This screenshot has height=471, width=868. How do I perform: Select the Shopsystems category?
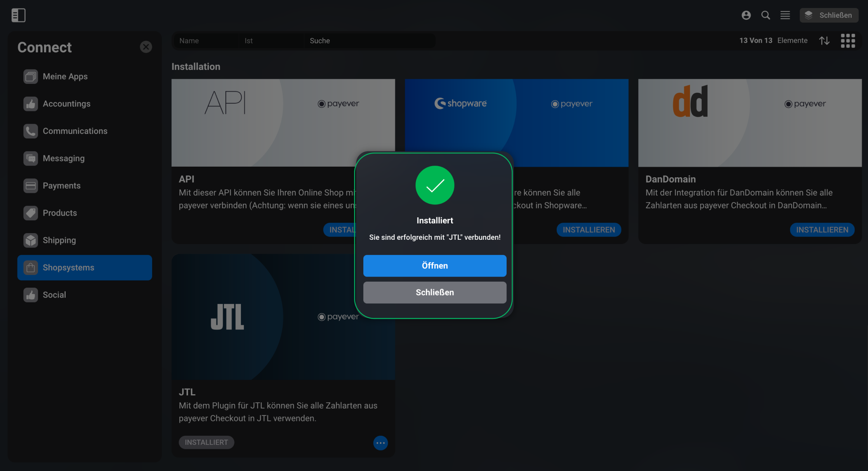[x=85, y=268]
